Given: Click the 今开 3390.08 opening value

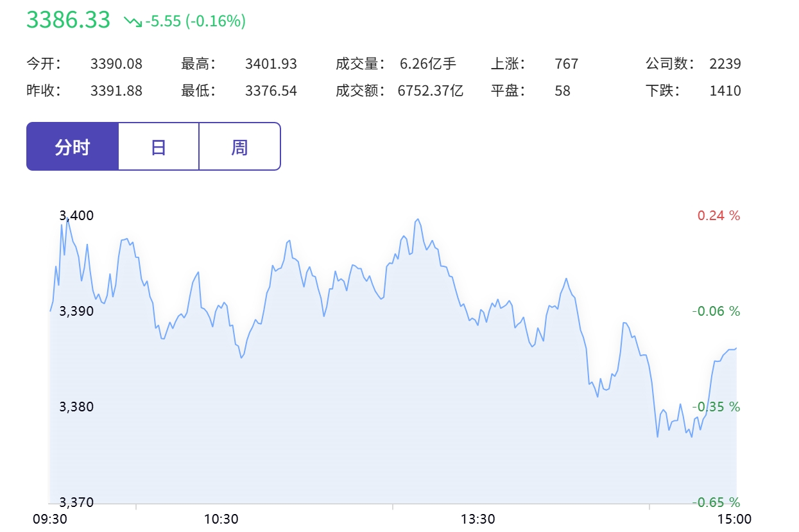Looking at the screenshot, I should pyautogui.click(x=116, y=64).
